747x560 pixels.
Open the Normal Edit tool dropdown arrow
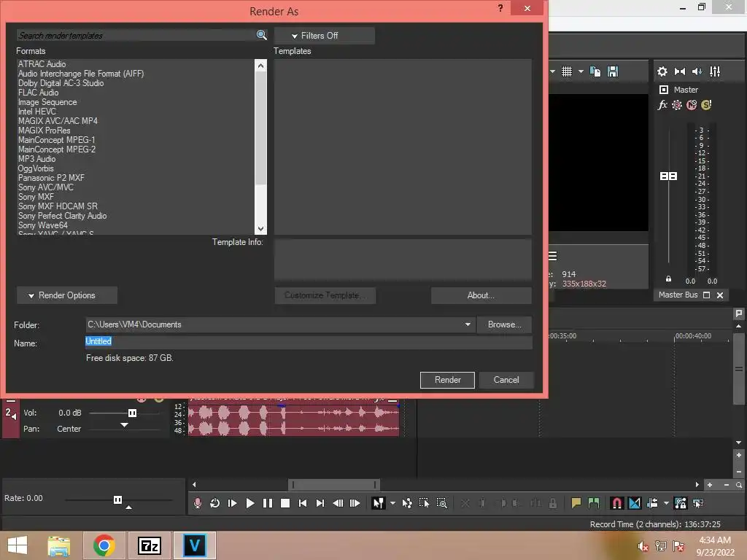pyautogui.click(x=392, y=503)
